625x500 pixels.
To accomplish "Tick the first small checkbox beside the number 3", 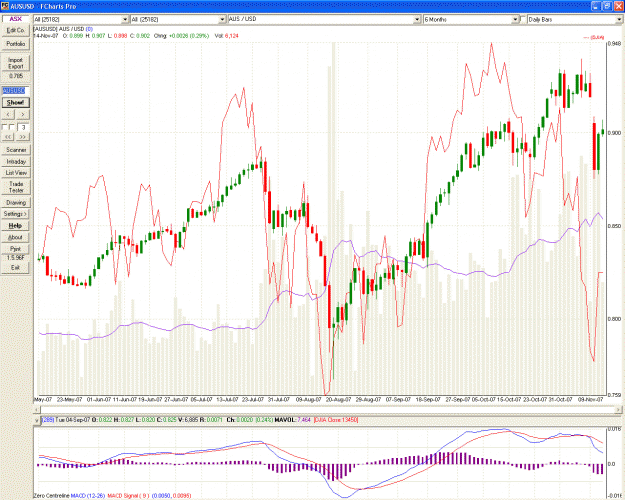I will pos(5,127).
